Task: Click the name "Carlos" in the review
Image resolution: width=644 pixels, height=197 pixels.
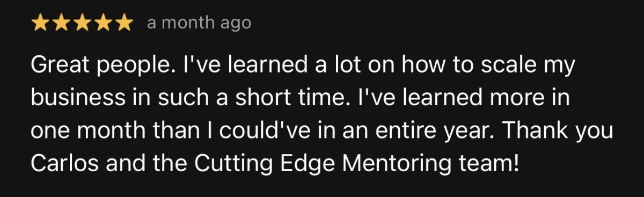Action: 64,164
